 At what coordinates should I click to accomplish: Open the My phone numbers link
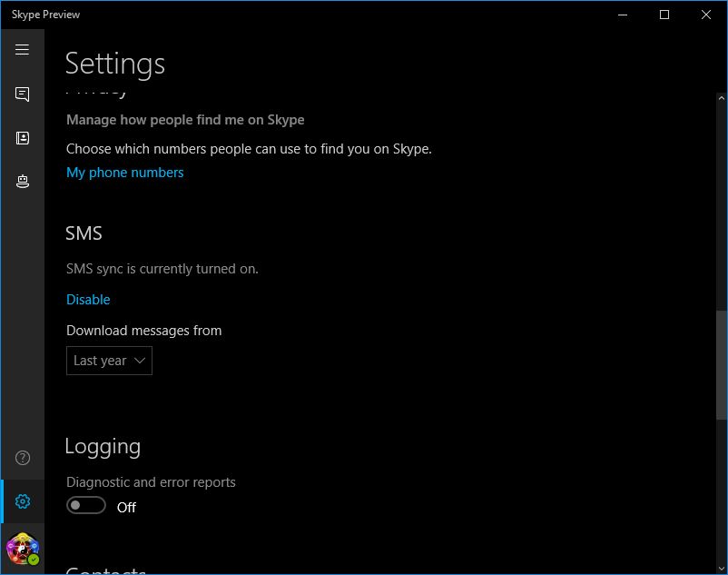pos(125,173)
